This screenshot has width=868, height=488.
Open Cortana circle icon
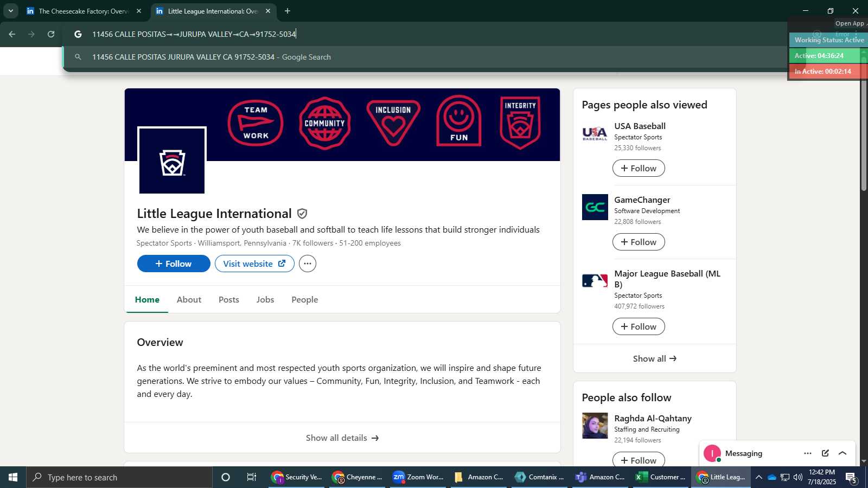point(226,477)
